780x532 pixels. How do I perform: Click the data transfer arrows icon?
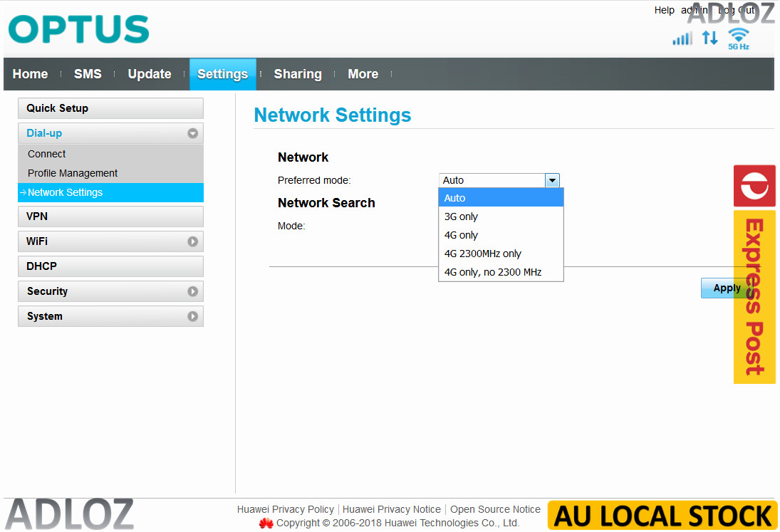click(710, 38)
